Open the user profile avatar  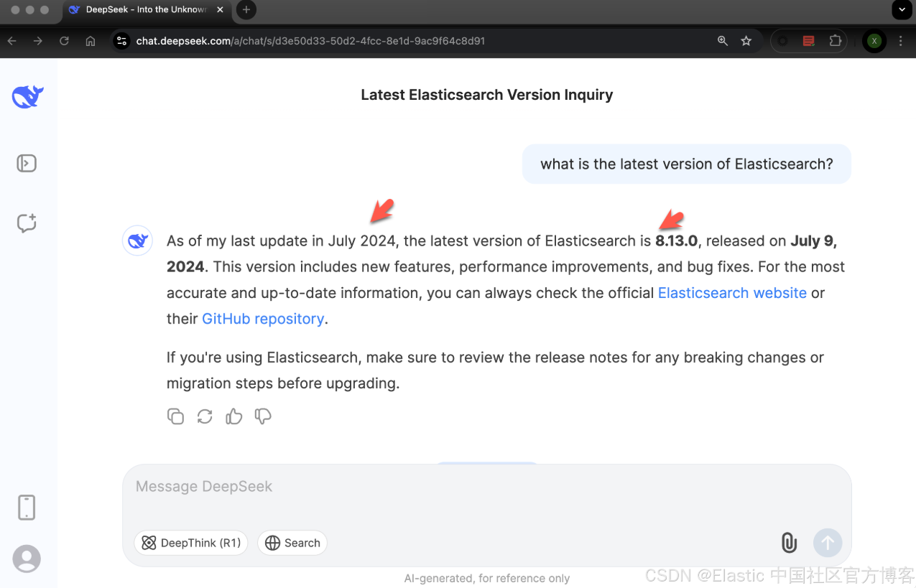27,559
